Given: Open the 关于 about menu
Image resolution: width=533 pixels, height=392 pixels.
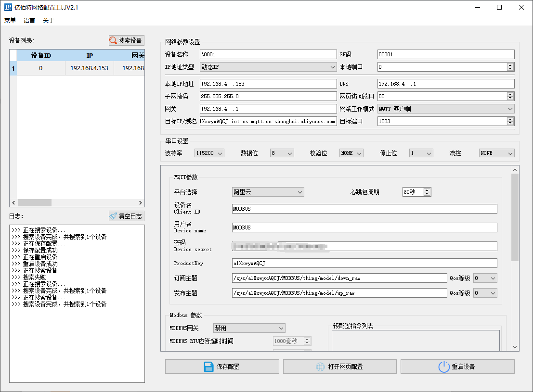Looking at the screenshot, I should (49, 20).
